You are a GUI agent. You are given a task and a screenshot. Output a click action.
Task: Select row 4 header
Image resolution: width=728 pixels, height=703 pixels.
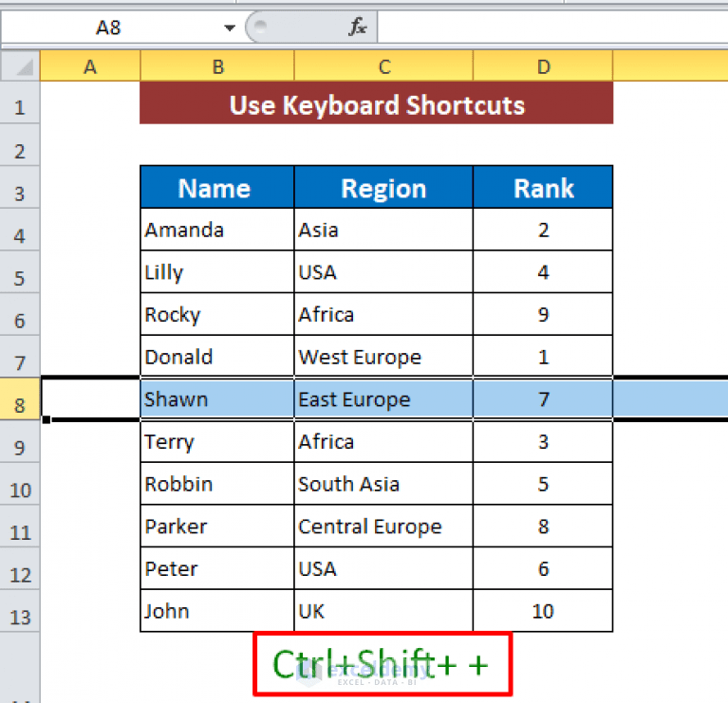(20, 230)
